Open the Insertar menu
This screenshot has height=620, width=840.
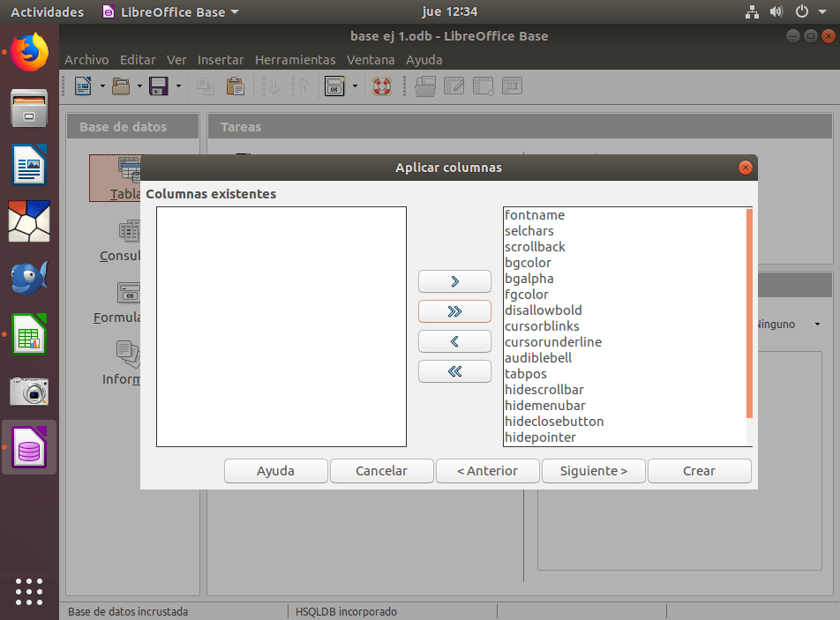(x=221, y=60)
